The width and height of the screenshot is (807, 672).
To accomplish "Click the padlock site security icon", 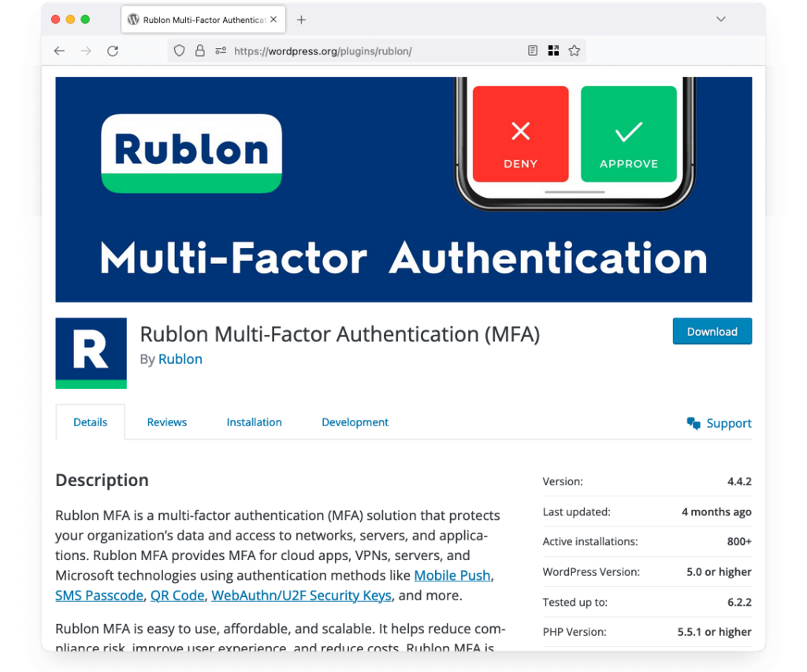I will tap(199, 50).
